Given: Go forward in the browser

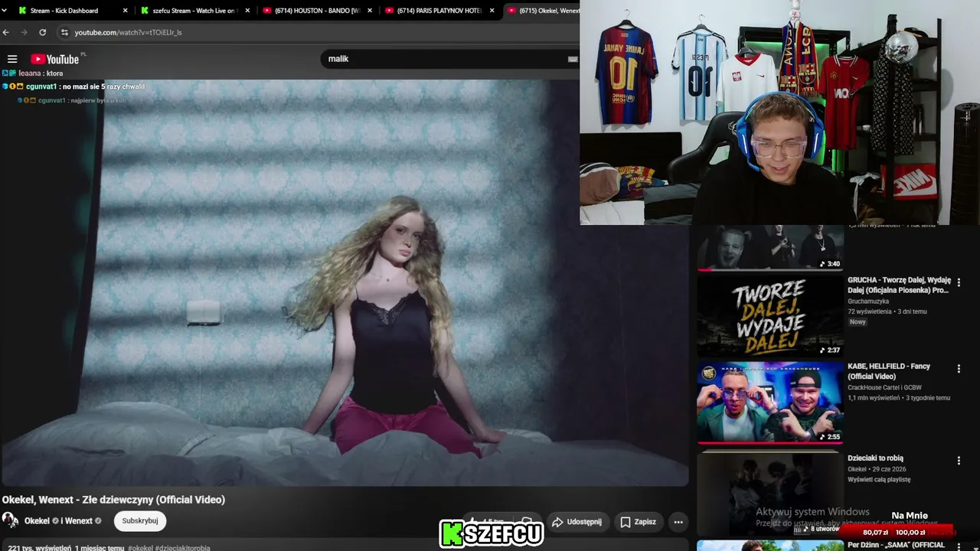Looking at the screenshot, I should click(24, 32).
